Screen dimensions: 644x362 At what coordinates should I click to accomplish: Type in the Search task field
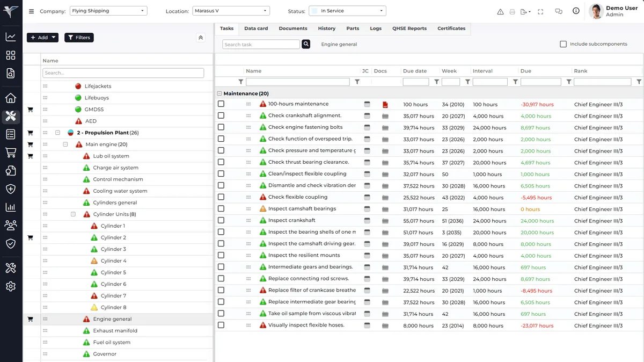pyautogui.click(x=261, y=44)
